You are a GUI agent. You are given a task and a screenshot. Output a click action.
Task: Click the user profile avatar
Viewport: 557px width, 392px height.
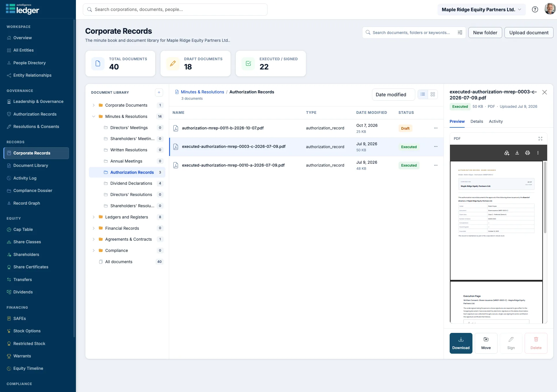(549, 9)
